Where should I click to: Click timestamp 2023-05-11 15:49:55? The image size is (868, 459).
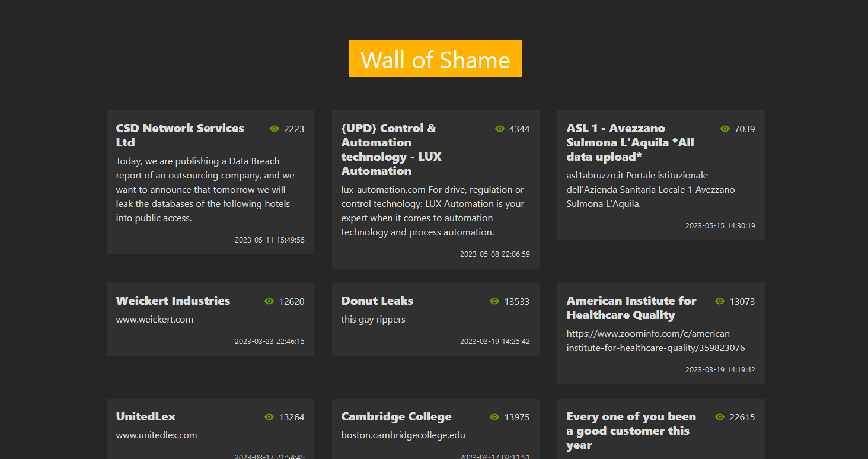pos(270,240)
